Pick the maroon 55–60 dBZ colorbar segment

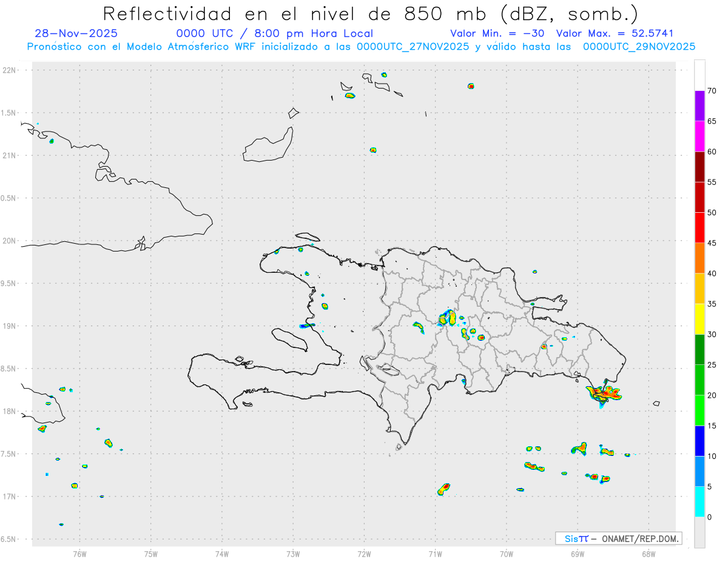699,167
